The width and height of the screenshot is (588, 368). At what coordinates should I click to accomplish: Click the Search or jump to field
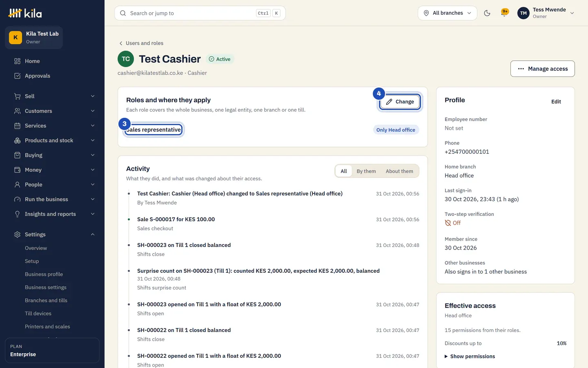(200, 13)
